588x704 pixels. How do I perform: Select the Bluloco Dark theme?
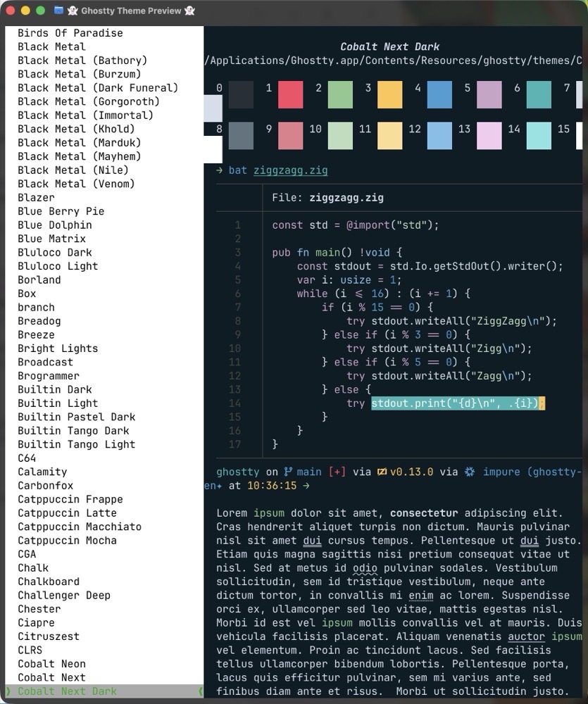click(55, 252)
